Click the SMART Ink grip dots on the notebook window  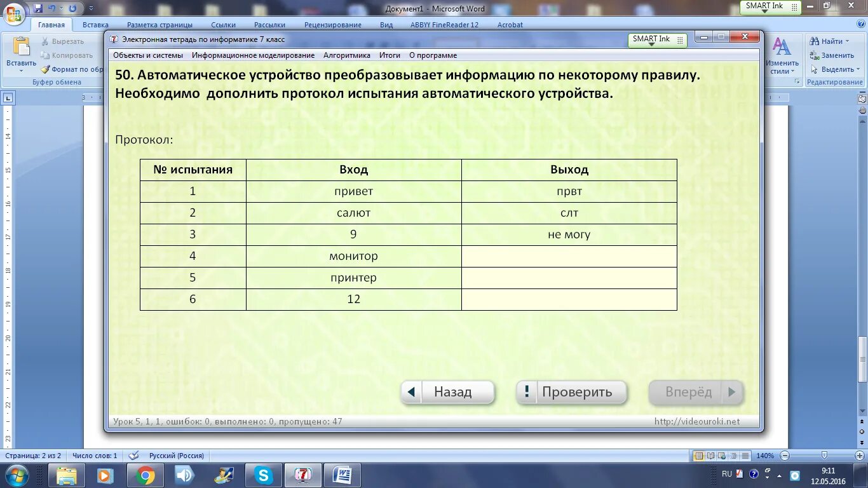click(681, 40)
